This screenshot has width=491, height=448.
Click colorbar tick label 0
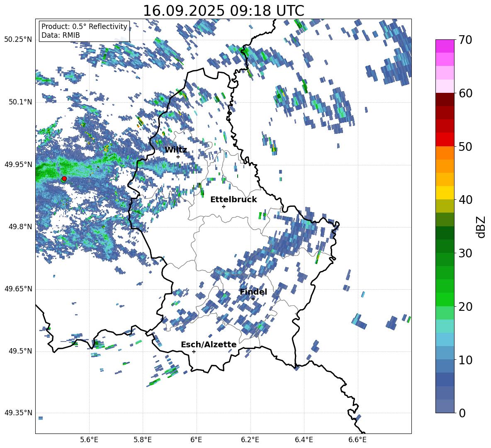(x=462, y=413)
